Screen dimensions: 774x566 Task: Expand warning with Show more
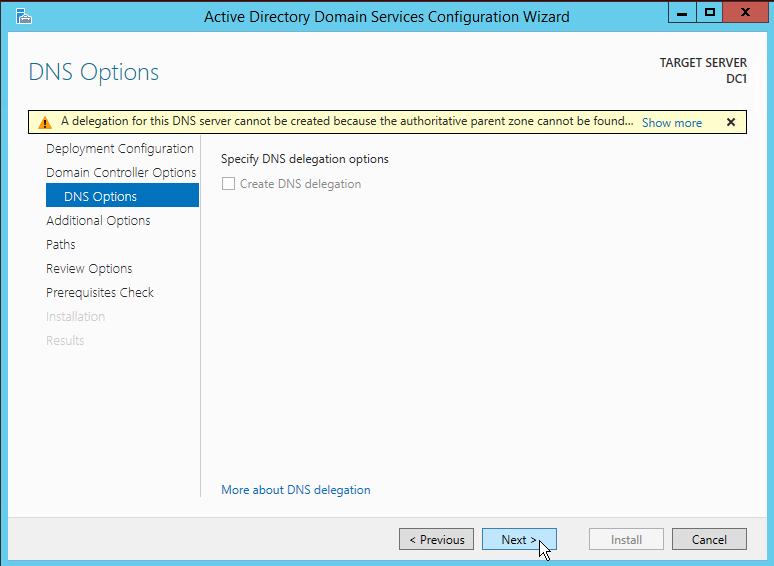click(x=671, y=122)
